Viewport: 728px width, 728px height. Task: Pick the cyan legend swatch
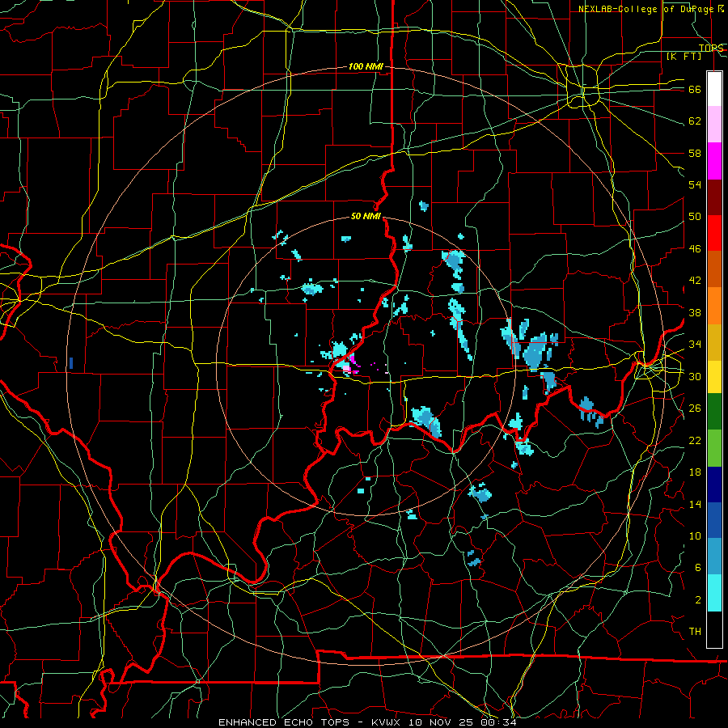[714, 593]
